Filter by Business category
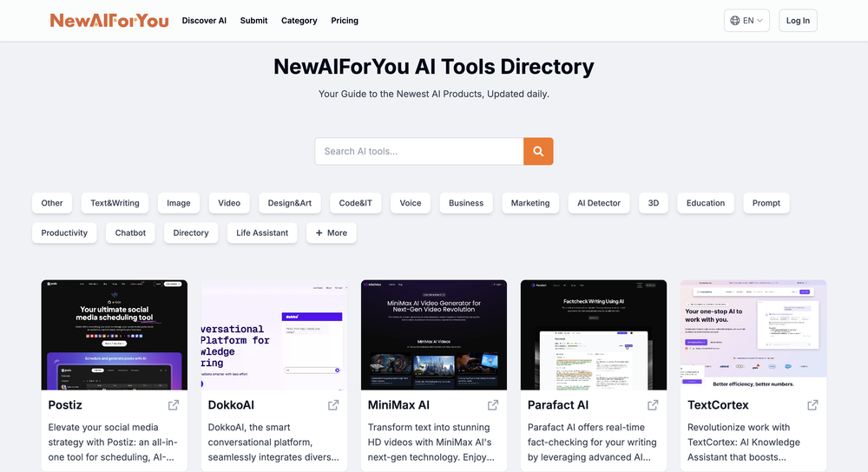 coord(466,203)
